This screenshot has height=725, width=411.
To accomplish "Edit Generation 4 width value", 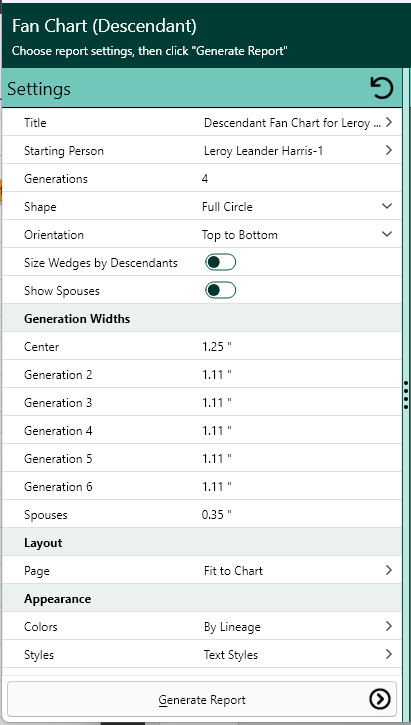I will (x=217, y=430).
